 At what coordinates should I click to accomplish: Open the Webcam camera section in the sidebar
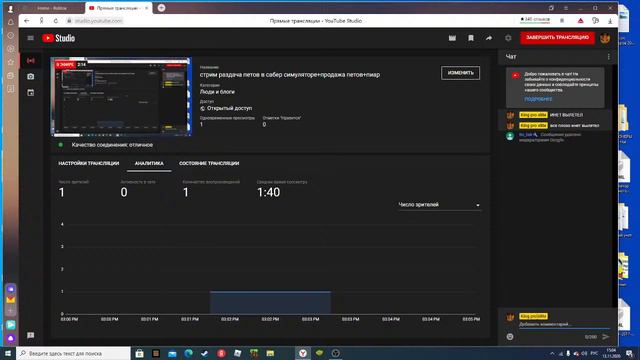31,76
